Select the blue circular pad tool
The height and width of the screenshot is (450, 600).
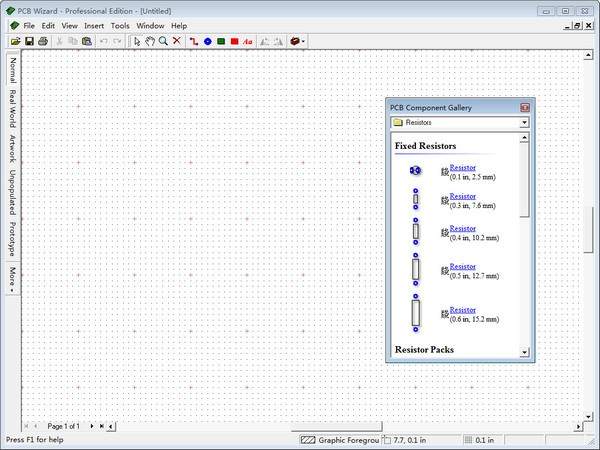coord(208,41)
